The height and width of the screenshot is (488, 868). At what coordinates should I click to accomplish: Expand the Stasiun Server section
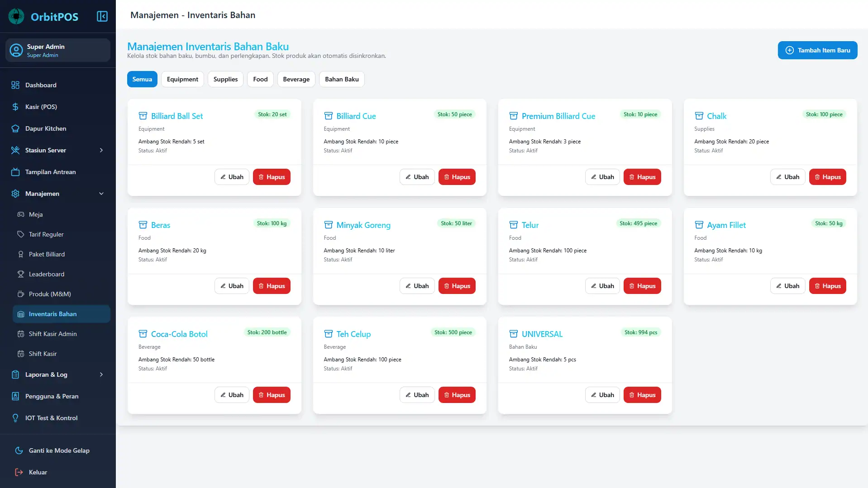click(x=100, y=150)
